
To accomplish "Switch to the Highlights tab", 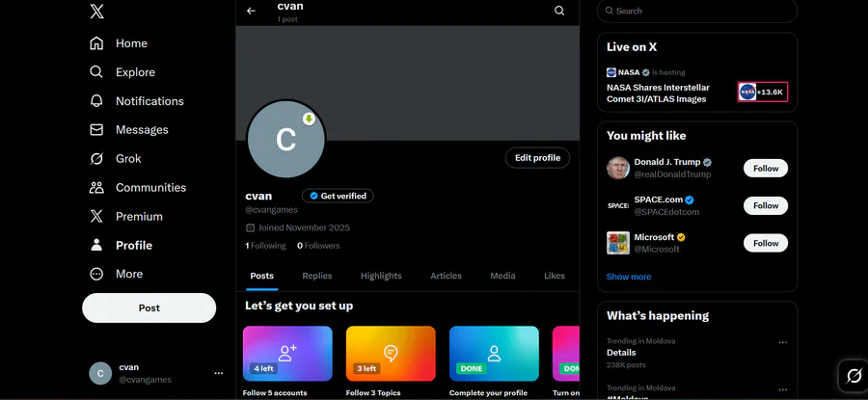I will [x=381, y=276].
